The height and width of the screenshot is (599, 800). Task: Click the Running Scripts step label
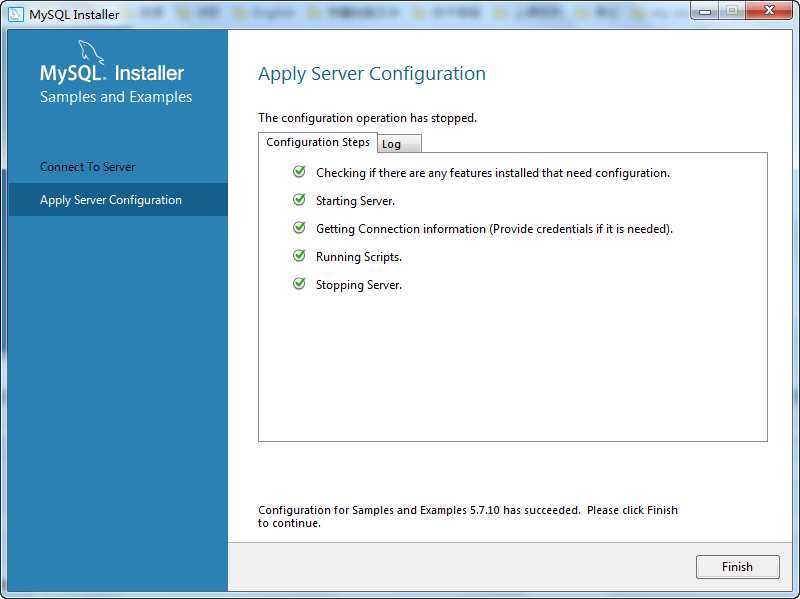click(x=359, y=257)
